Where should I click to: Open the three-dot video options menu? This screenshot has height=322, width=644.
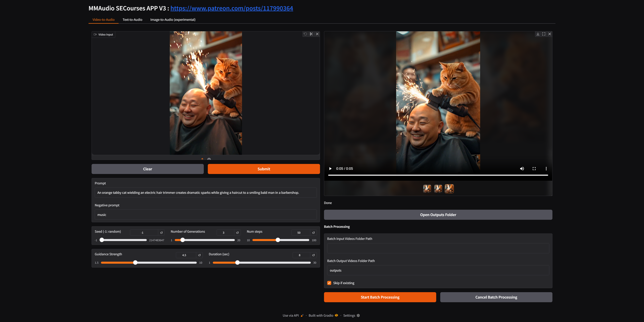[x=546, y=169]
